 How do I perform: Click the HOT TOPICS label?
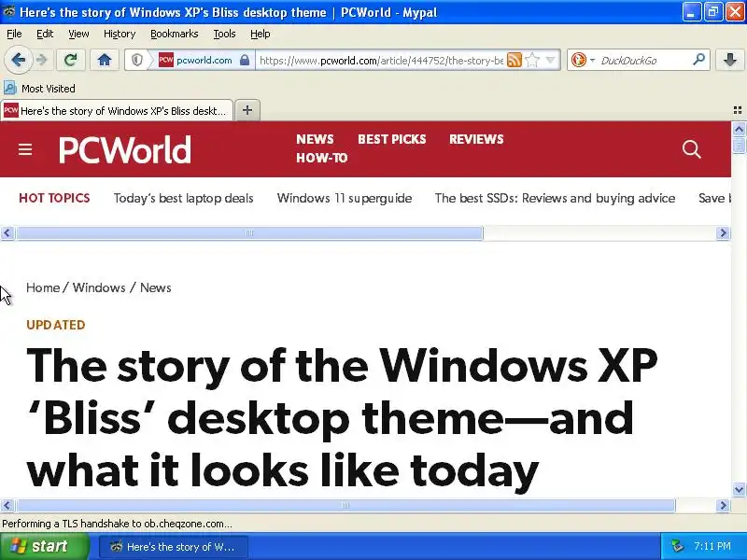[54, 198]
